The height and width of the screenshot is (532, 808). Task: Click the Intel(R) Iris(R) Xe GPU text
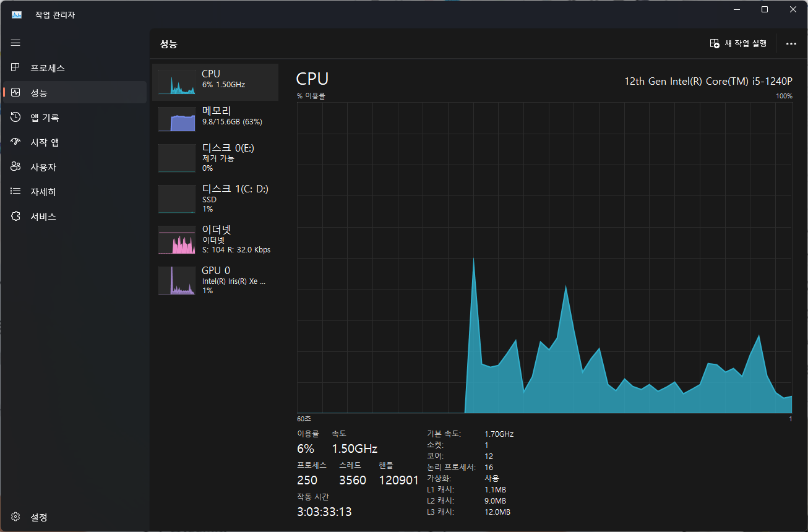click(x=233, y=281)
